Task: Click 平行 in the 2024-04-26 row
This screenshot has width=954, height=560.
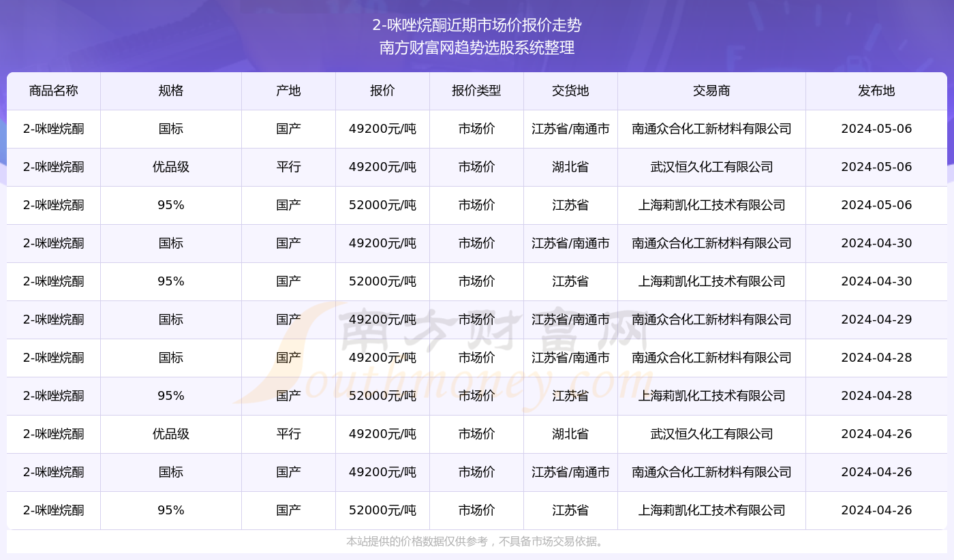Action: [x=289, y=434]
